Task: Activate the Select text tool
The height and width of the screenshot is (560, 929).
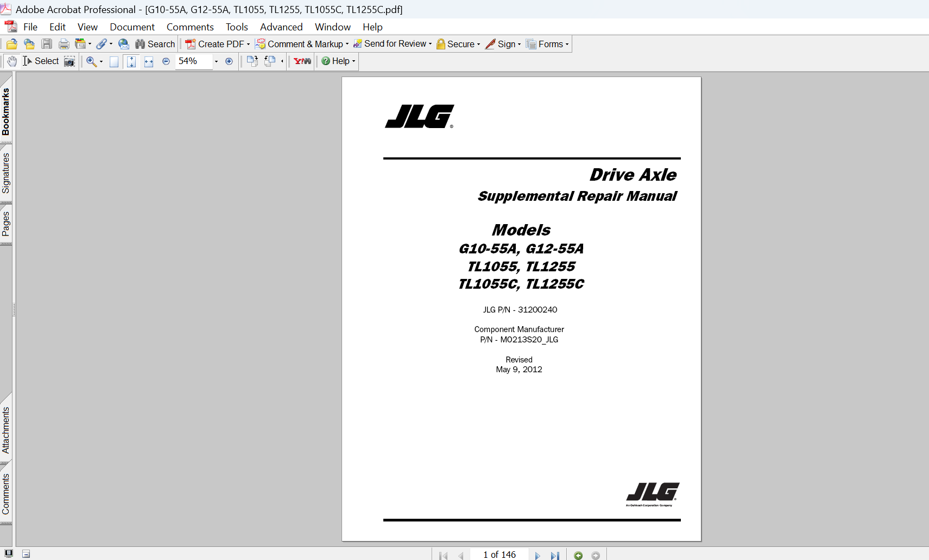Action: (x=41, y=61)
